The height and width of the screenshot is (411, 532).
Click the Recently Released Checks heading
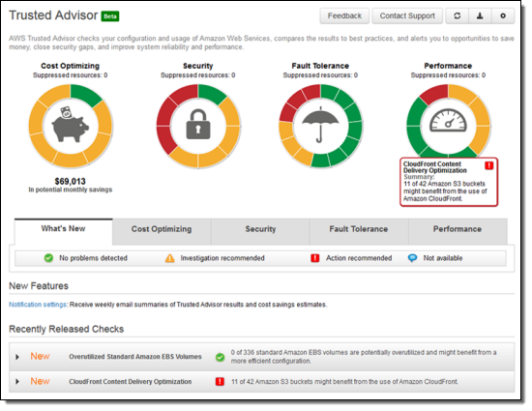67,329
